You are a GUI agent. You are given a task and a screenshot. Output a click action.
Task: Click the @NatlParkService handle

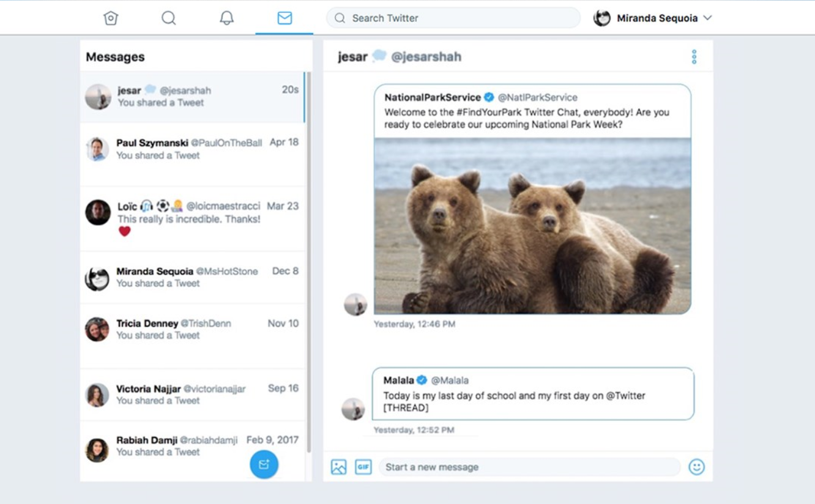point(538,97)
